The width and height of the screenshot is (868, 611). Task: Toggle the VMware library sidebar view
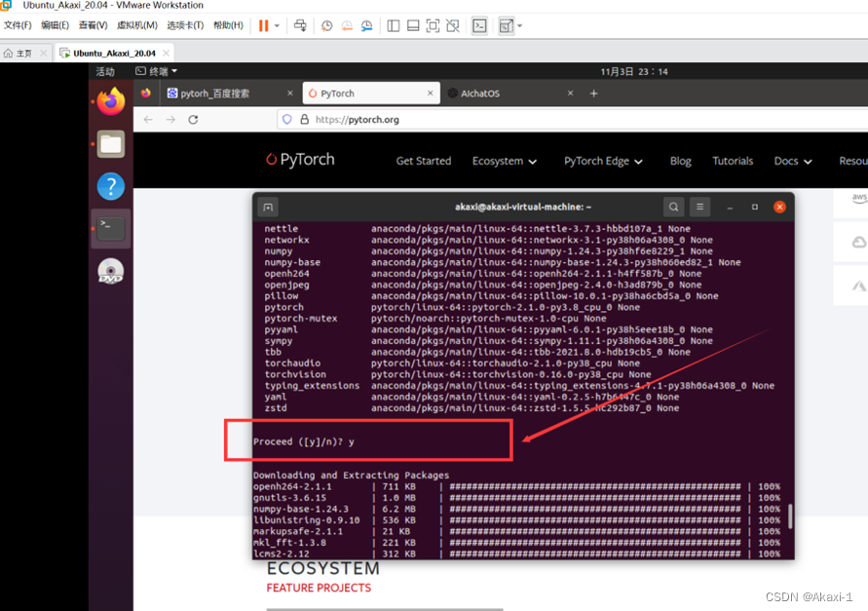393,25
